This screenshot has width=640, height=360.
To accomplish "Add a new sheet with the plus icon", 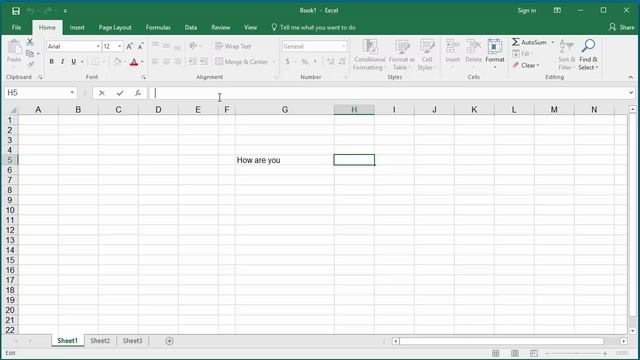I will coord(169,341).
